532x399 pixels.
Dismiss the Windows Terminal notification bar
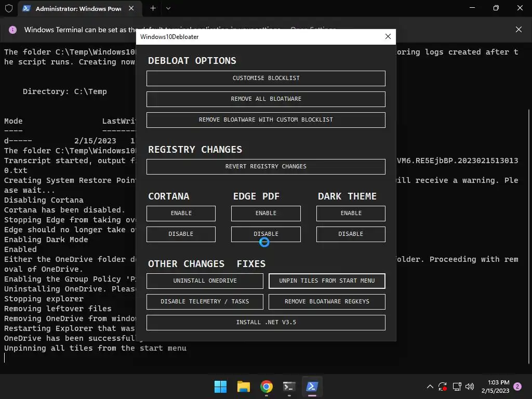point(518,30)
